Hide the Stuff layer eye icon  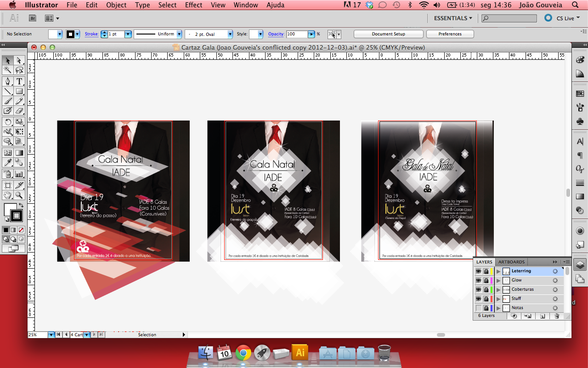[479, 299]
